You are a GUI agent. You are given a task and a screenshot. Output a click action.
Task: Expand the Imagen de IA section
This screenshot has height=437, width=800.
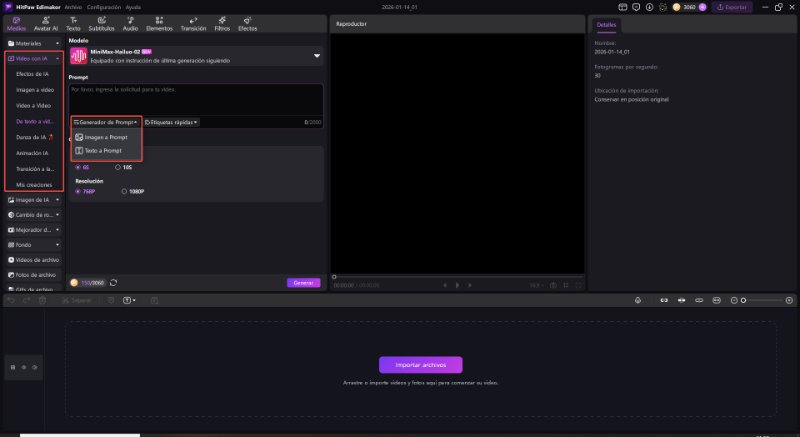(34, 200)
